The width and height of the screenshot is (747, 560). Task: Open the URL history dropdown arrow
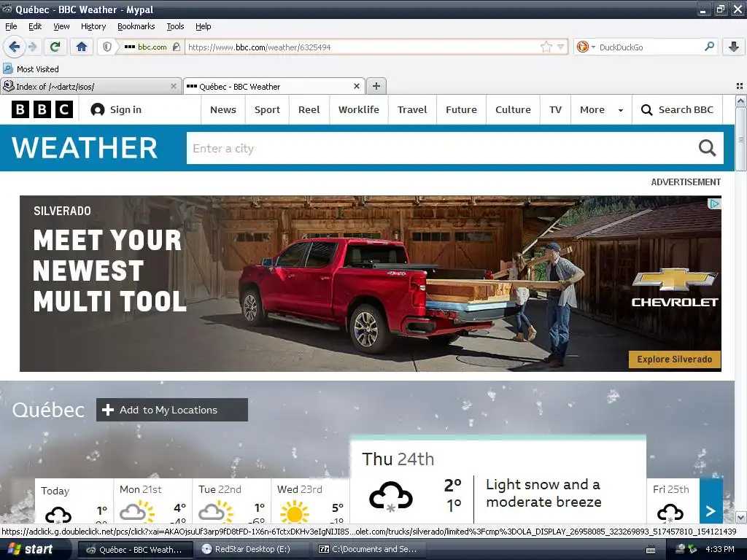click(x=561, y=47)
